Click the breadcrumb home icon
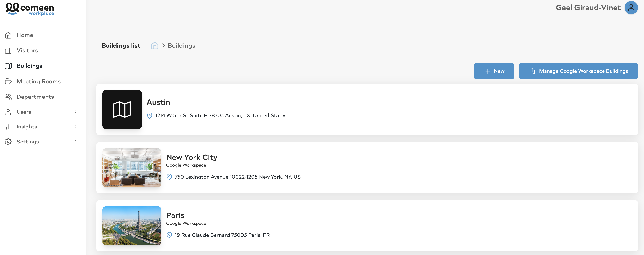 tap(155, 46)
